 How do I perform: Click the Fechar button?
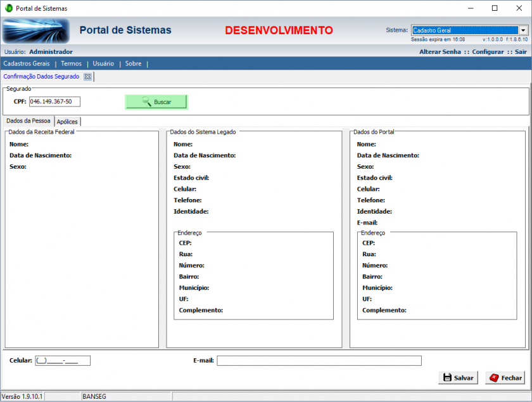click(x=505, y=377)
